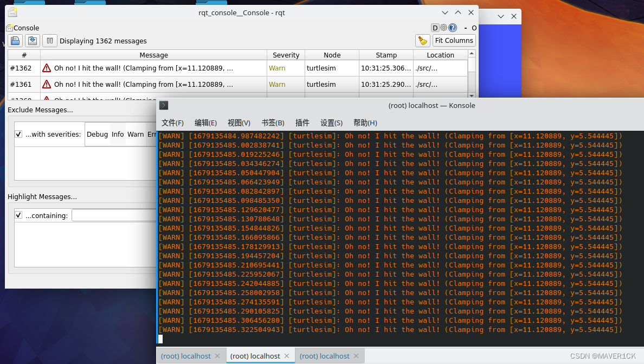Click the message table scrollbar down arrow
This screenshot has width=644, height=364.
pyautogui.click(x=472, y=95)
